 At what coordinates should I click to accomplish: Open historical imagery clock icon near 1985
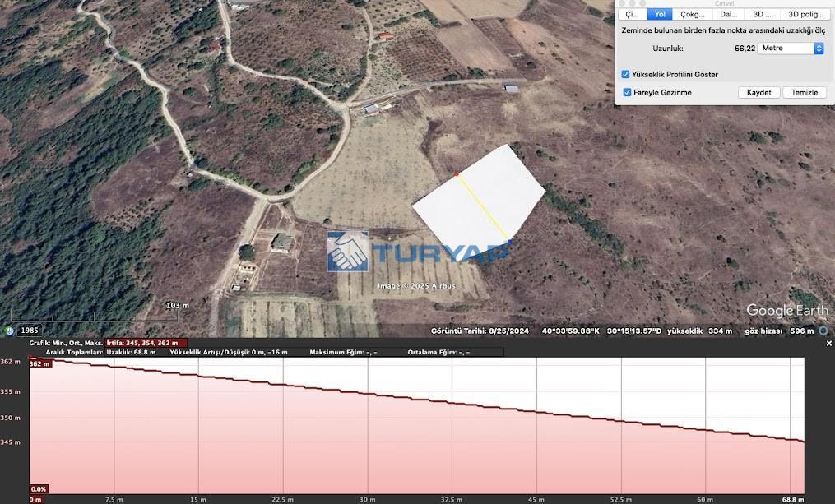click(10, 331)
